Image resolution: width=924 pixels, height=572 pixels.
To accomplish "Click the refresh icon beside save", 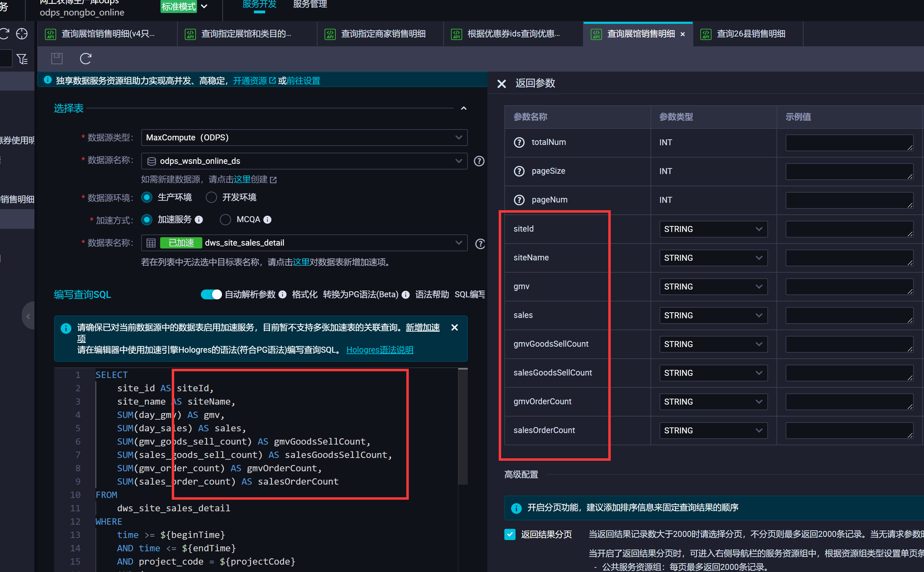I will [x=86, y=59].
